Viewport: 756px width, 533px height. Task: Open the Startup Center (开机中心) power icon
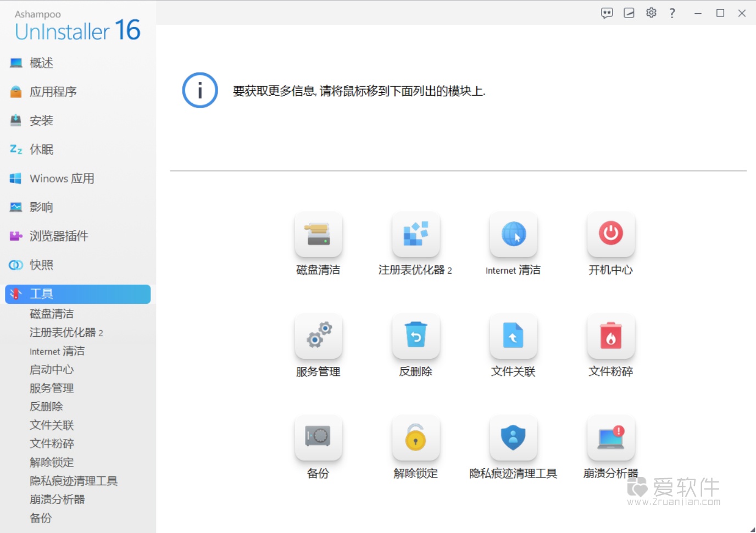click(610, 235)
